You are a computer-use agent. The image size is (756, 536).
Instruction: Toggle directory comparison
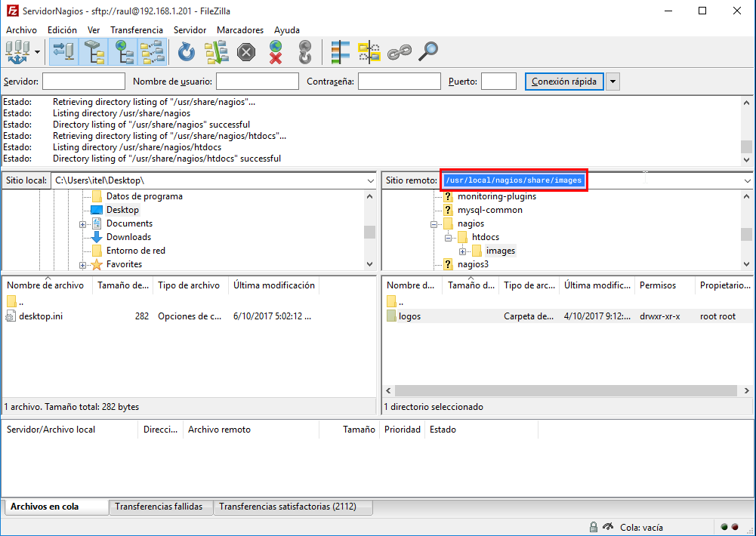pyautogui.click(x=369, y=51)
